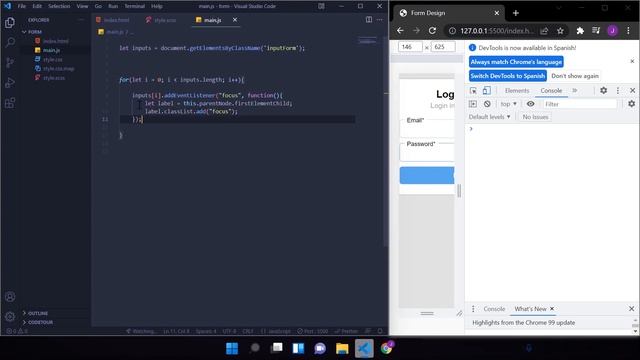Activate DevTools inspect element picker
Screen dimensions: 640x360
point(473,91)
